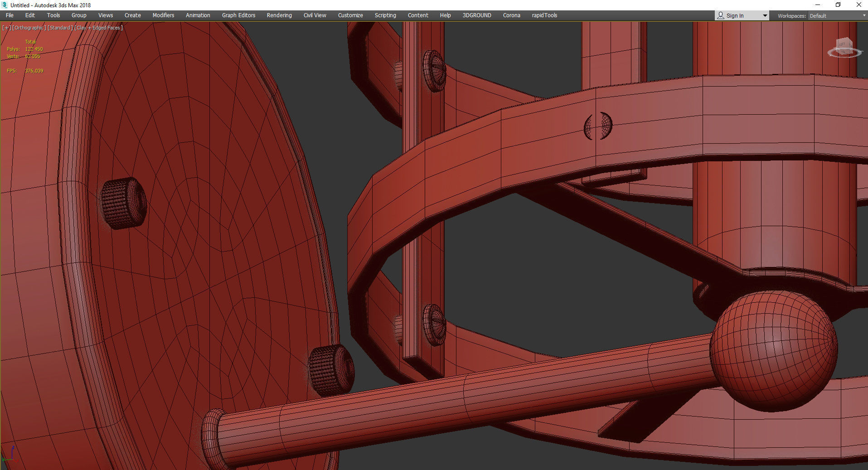
Task: Open the Clay + Edged Faces viewport menu
Action: (98, 28)
